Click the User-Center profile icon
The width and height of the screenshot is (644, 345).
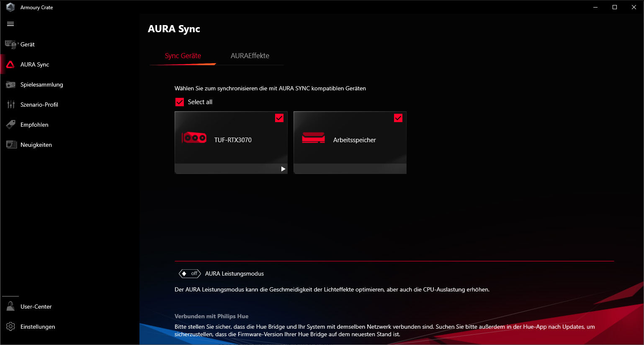point(10,307)
